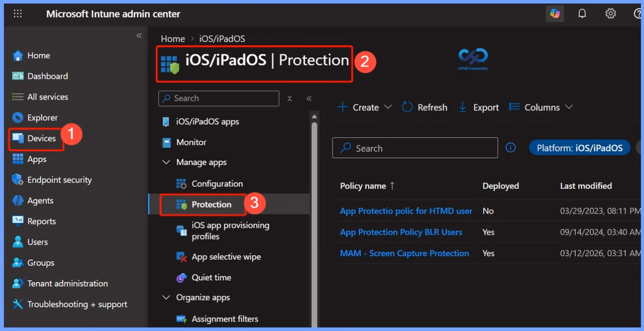Click the Home breadcrumb link
The width and height of the screenshot is (644, 331).
point(173,38)
